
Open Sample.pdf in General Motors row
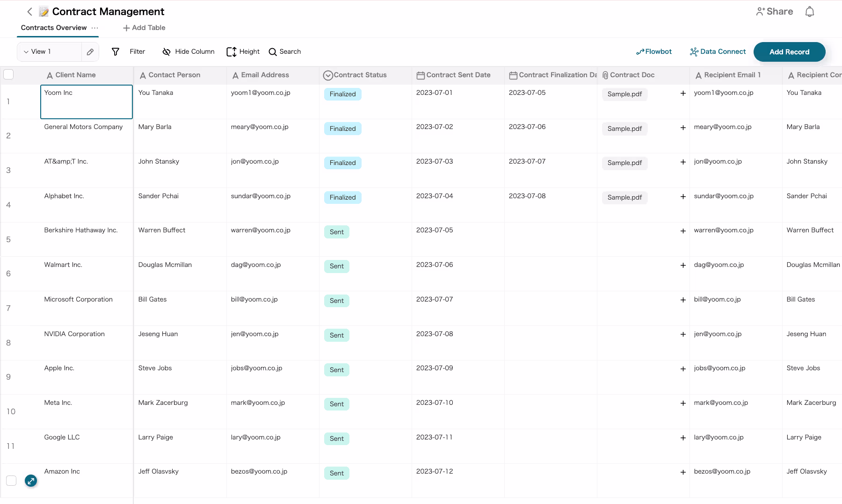624,129
